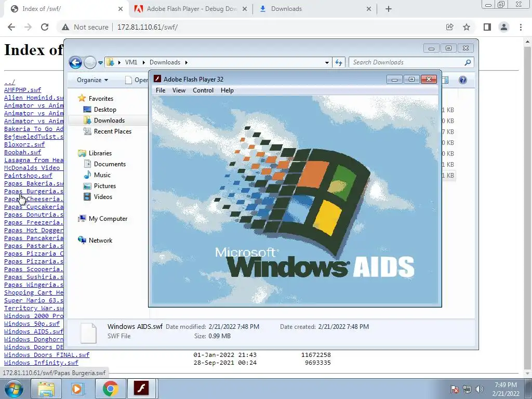Select Network in the navigation pane
The width and height of the screenshot is (532, 399).
coord(100,240)
